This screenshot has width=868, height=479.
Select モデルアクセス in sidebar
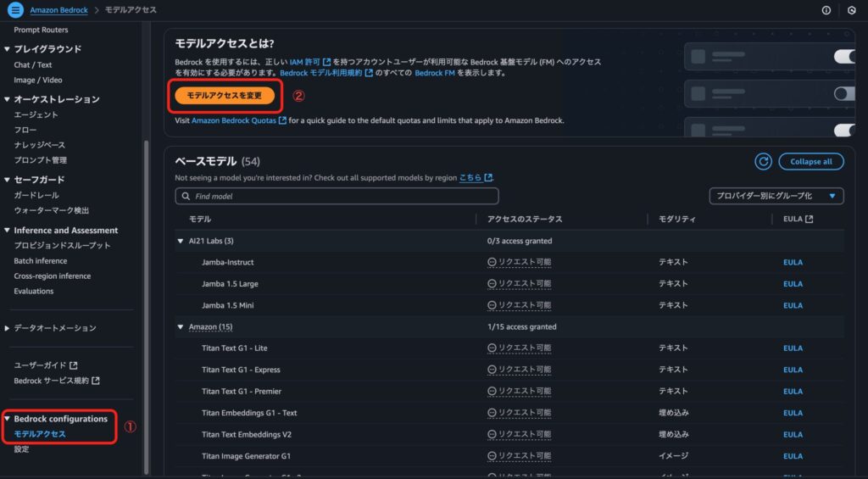tap(39, 433)
